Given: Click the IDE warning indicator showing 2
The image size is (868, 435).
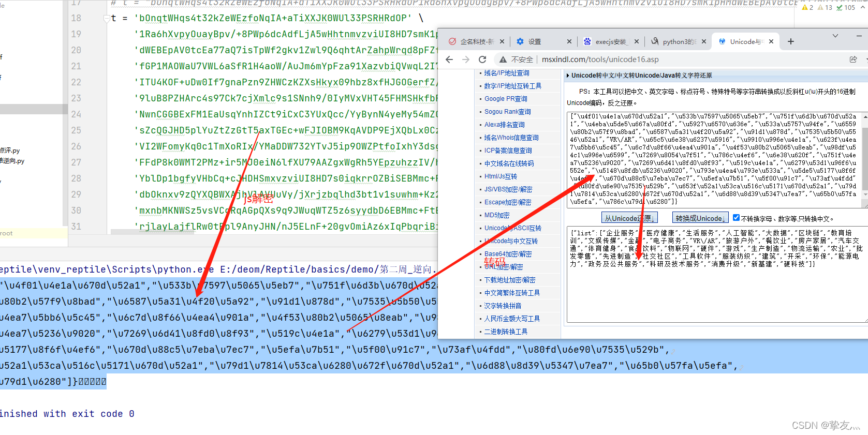Looking at the screenshot, I should [x=807, y=7].
